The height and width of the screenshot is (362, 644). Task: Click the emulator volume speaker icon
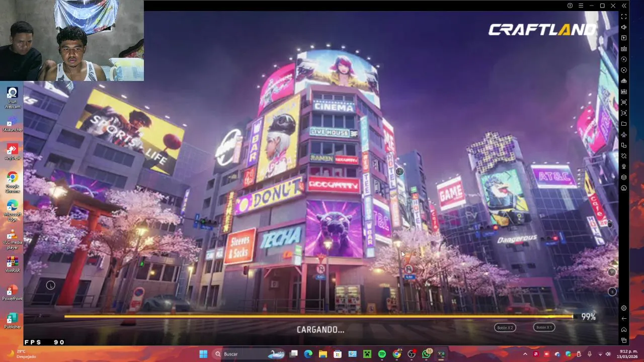(624, 27)
